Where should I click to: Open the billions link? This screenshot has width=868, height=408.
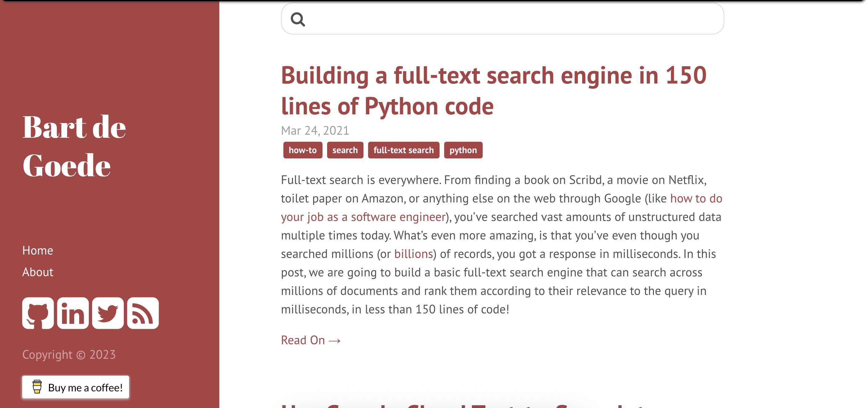click(x=413, y=254)
